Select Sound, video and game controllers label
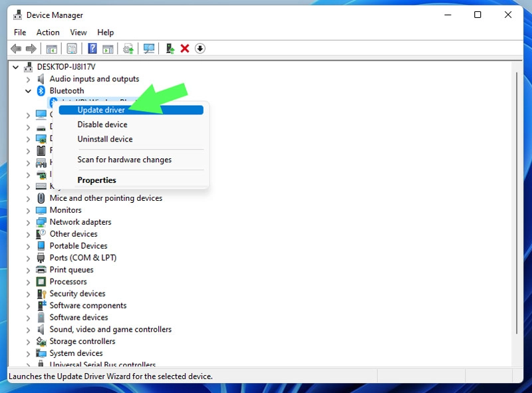The height and width of the screenshot is (393, 532). click(110, 329)
